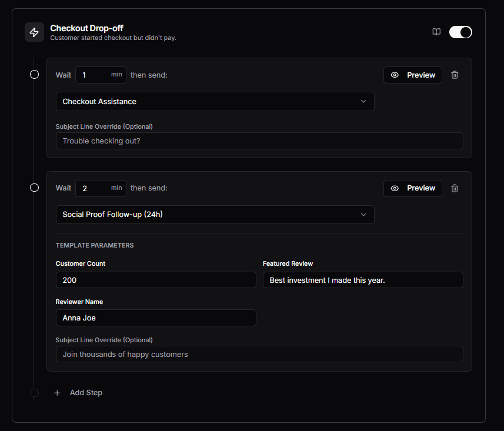
Task: Disable the Checkout Drop-off automation toggle
Action: pos(460,32)
